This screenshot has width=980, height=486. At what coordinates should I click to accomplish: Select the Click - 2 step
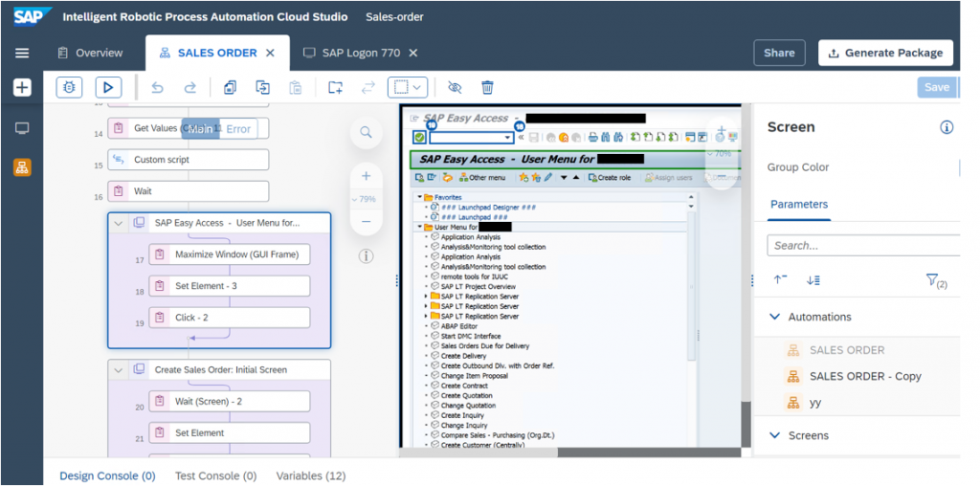[x=230, y=318]
